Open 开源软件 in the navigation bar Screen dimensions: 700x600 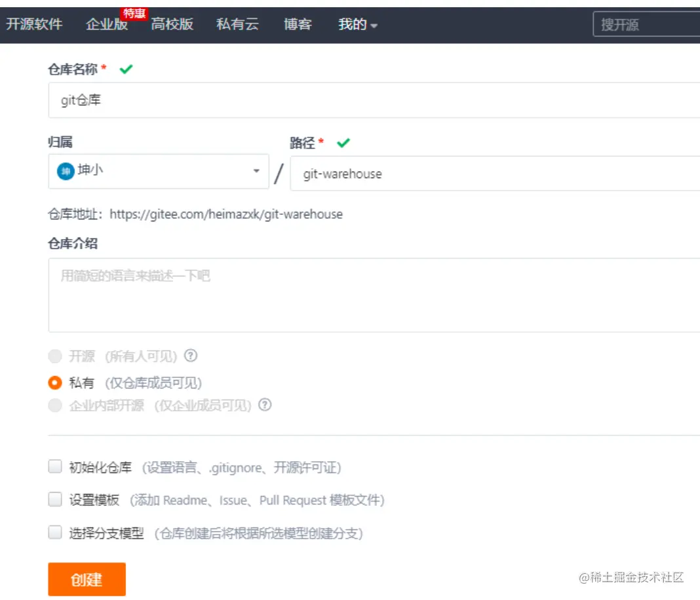point(34,24)
